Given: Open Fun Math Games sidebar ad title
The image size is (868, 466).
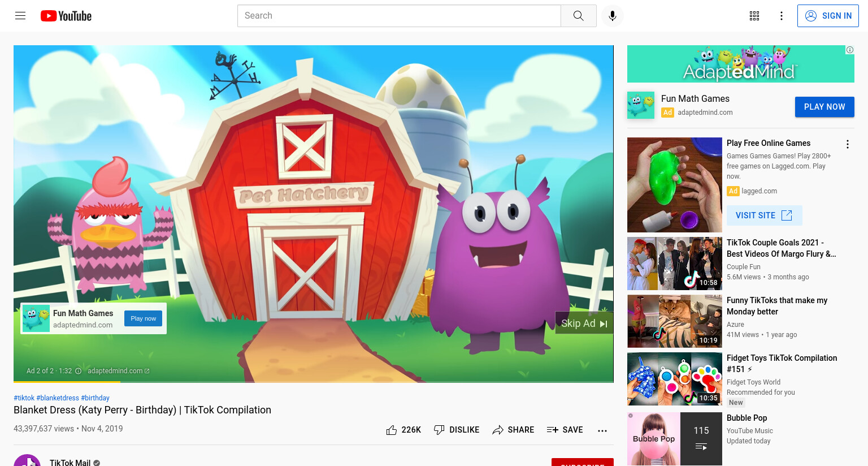Looking at the screenshot, I should [x=695, y=98].
